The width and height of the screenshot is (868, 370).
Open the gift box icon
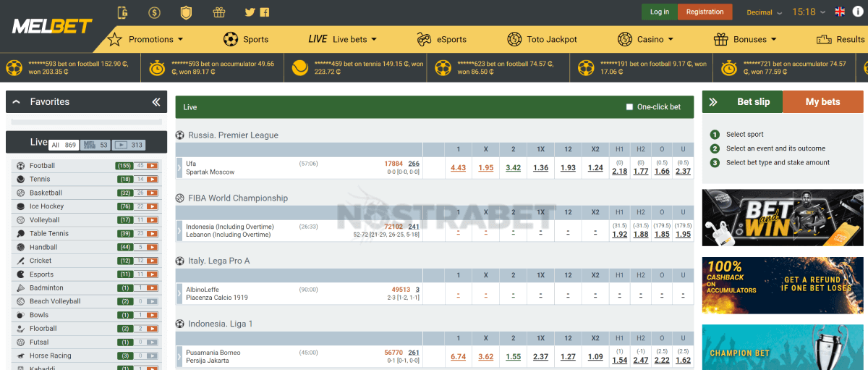coord(219,12)
